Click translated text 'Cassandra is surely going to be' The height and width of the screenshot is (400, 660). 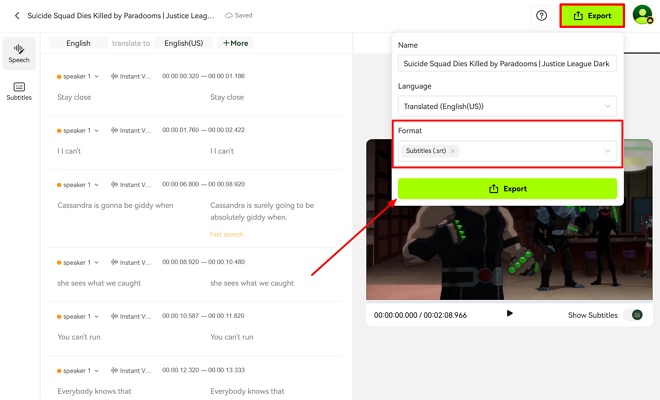262,205
